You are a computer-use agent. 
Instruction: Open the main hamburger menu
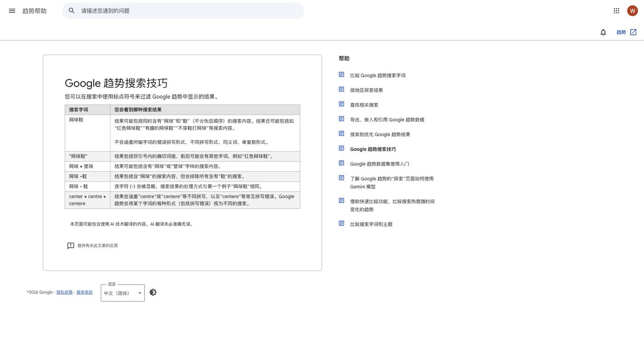pos(12,11)
